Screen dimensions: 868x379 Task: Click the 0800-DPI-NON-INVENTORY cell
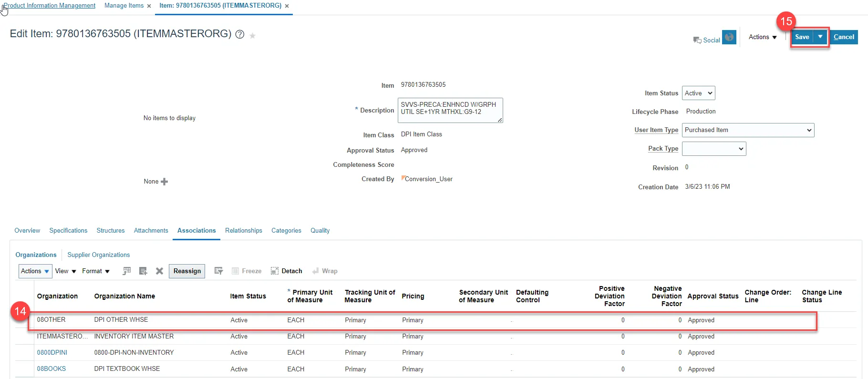pyautogui.click(x=134, y=353)
